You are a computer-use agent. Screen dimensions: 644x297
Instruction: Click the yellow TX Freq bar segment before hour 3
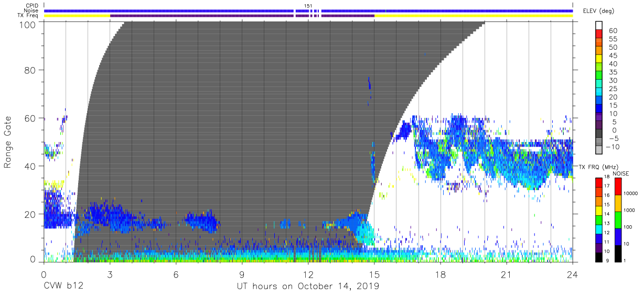tap(77, 16)
